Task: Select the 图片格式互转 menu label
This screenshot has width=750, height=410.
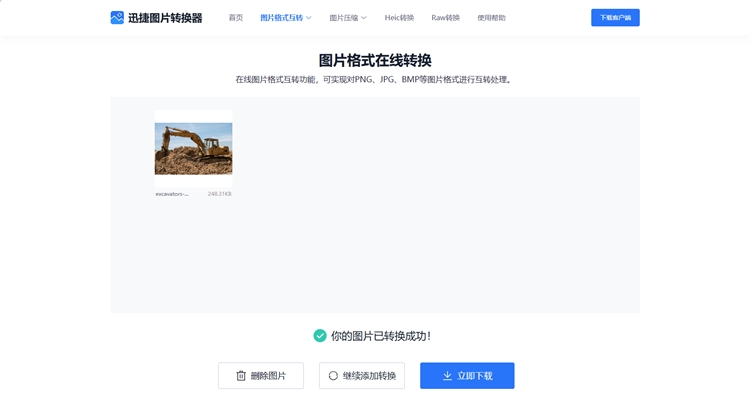Action: click(281, 18)
